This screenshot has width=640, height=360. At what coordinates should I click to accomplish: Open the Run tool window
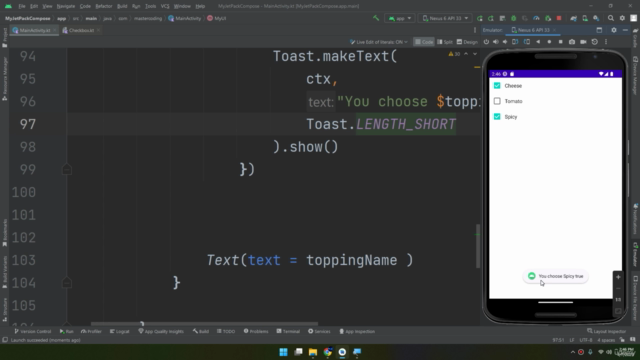[67, 331]
